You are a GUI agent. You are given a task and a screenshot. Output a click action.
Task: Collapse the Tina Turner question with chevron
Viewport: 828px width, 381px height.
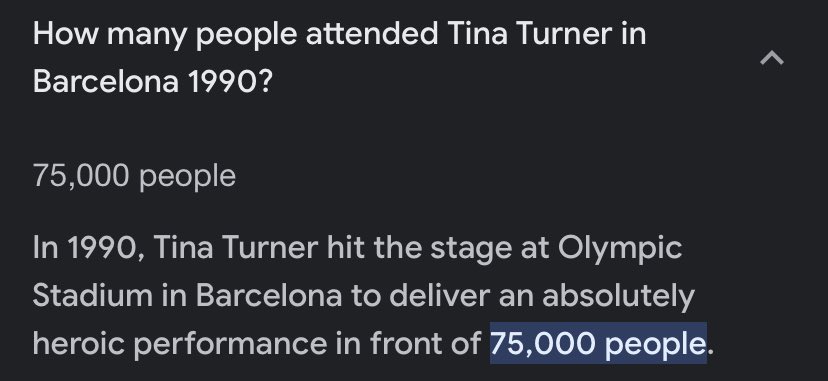pos(771,58)
